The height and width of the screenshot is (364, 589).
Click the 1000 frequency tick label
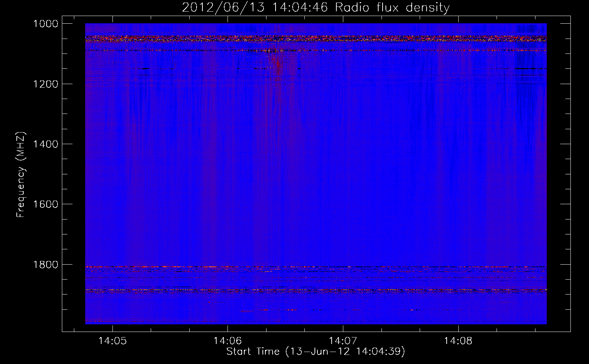(x=46, y=24)
